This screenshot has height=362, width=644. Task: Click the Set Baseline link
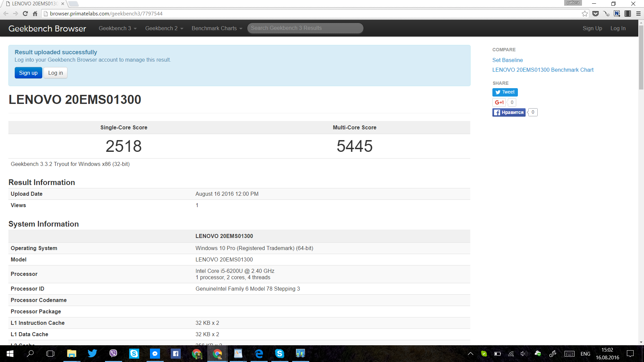click(x=507, y=60)
